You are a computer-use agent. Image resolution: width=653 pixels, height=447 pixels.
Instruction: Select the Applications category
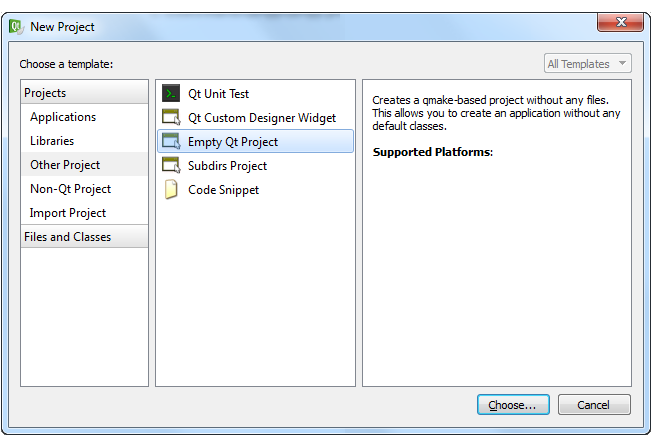pyautogui.click(x=63, y=117)
